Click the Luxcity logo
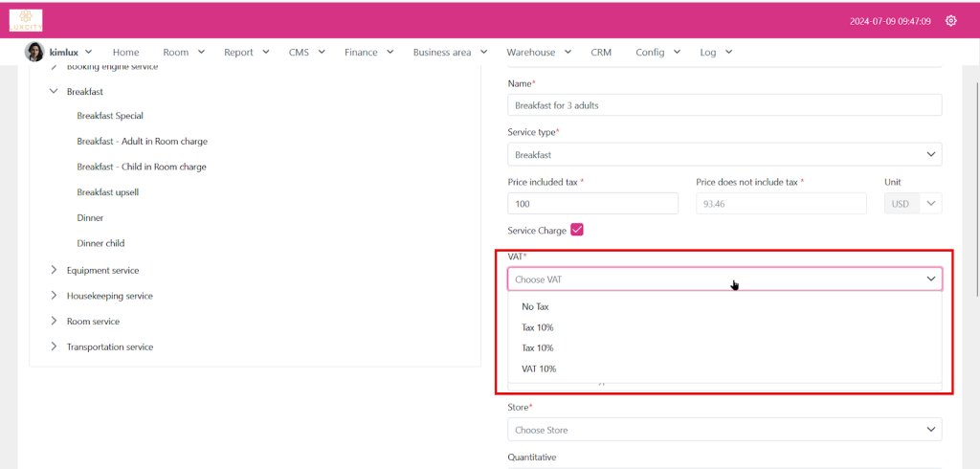 tap(26, 20)
